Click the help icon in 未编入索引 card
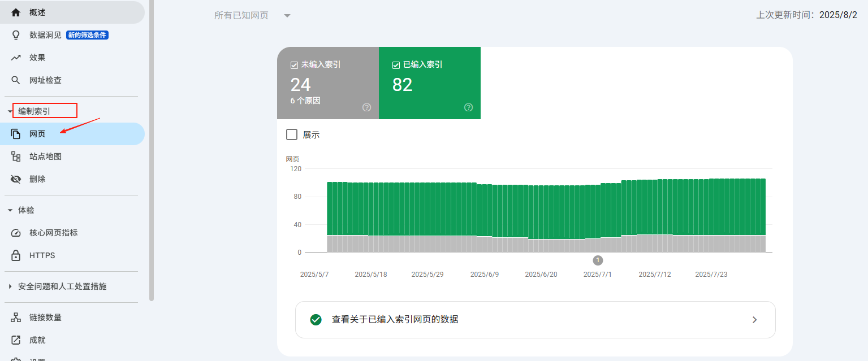Screen dimensions: 868x361 tap(366, 107)
